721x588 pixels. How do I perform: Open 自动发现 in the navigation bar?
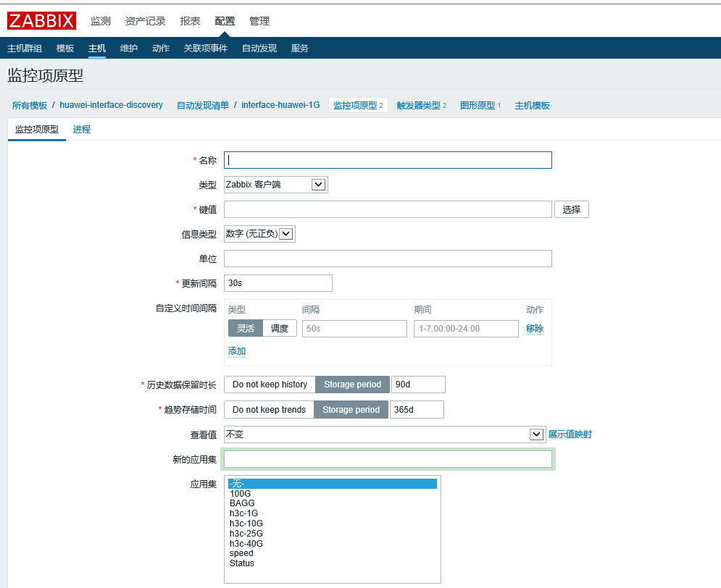pos(260,48)
